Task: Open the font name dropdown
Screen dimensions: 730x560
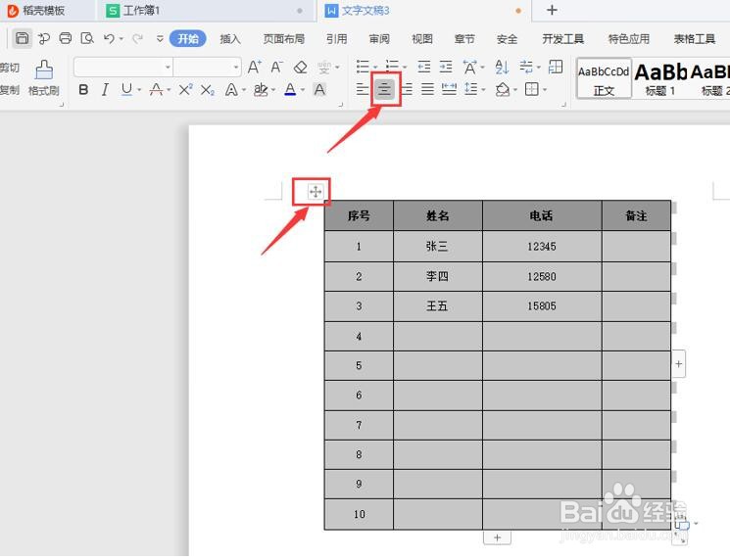Action: coord(168,68)
